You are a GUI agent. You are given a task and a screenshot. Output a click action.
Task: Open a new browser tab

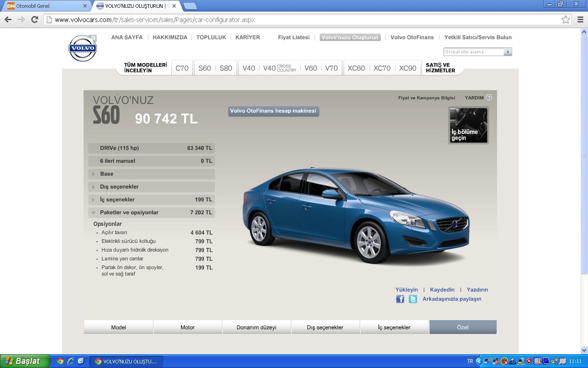pyautogui.click(x=190, y=6)
